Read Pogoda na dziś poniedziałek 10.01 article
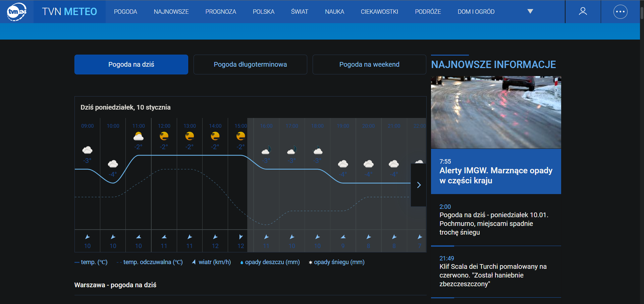Screen dimensions: 644x304 (x=494, y=224)
